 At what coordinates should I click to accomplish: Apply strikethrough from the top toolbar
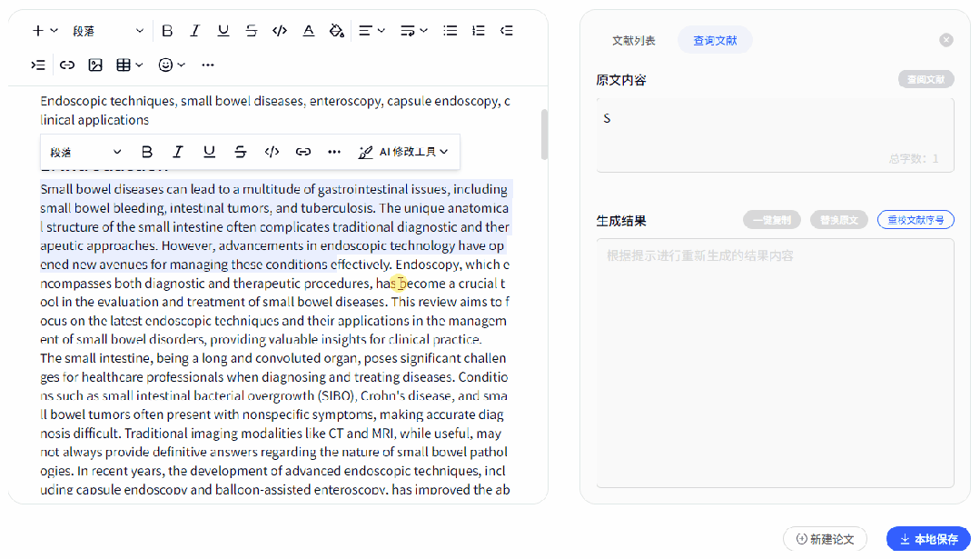point(252,31)
